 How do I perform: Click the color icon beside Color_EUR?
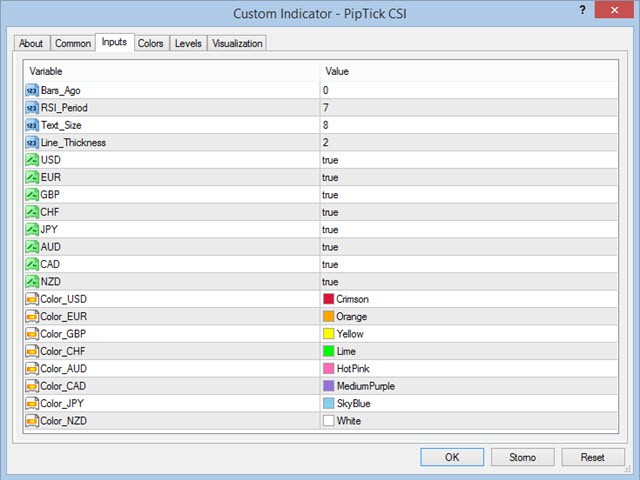click(32, 317)
